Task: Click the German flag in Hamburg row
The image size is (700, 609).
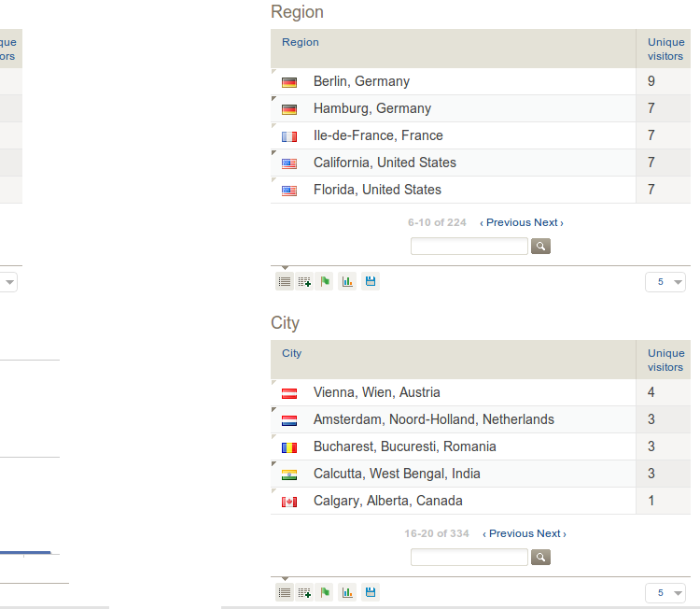Action: (289, 109)
